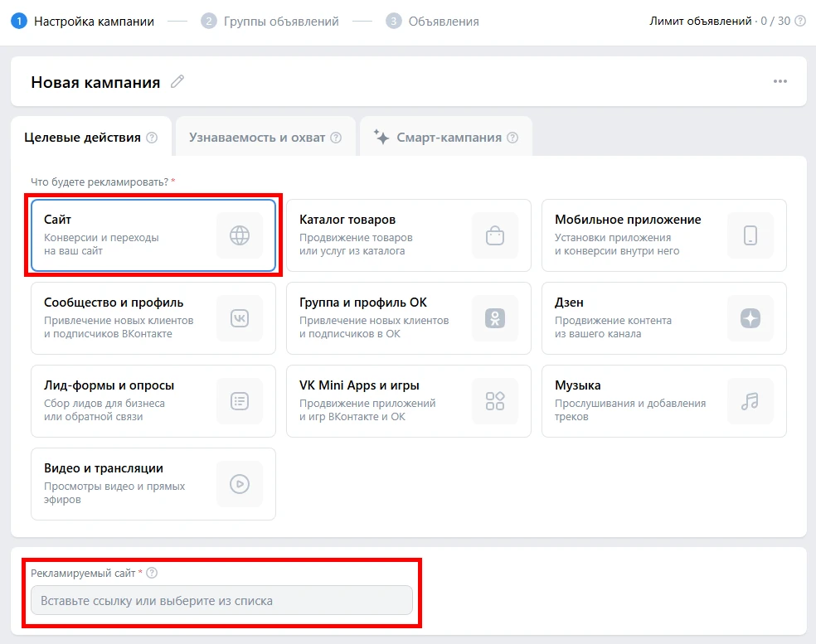Open the Смарт-кампания tab
Image resolution: width=816 pixels, height=644 pixels.
pos(448,138)
